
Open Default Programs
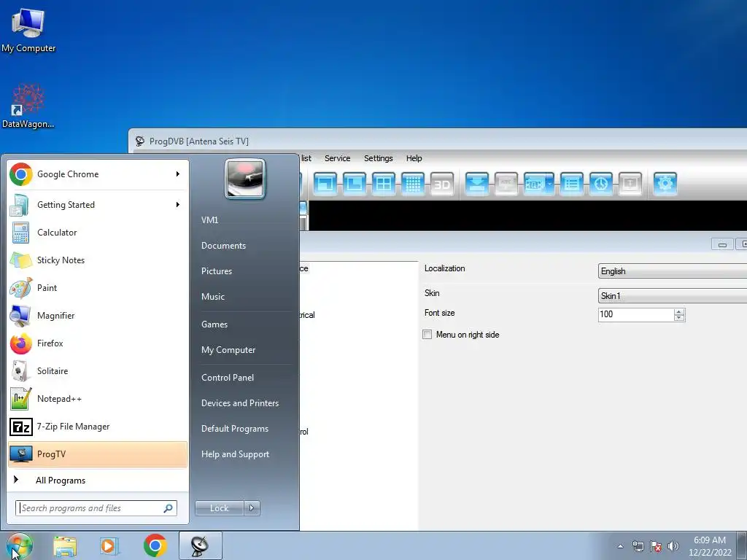(x=235, y=429)
